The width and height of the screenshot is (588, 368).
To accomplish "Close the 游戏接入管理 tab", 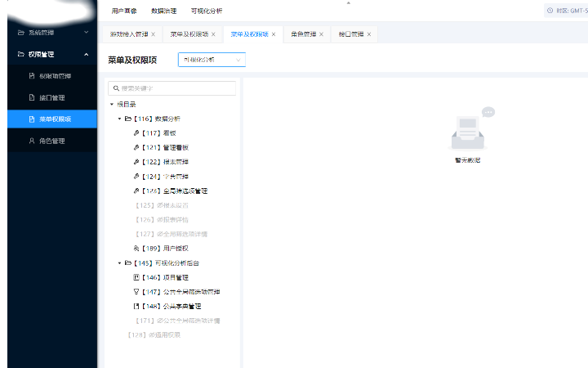I will (x=153, y=34).
